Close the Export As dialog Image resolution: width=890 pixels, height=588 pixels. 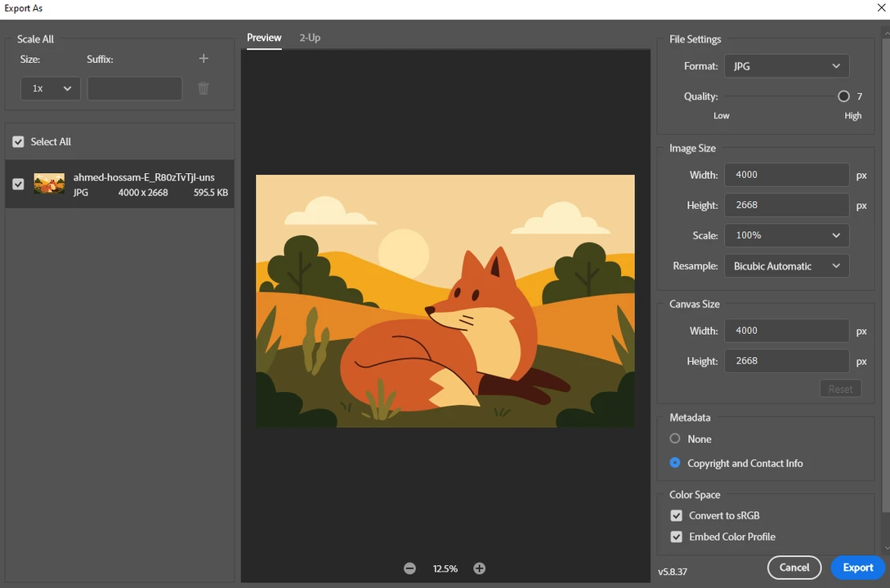[x=882, y=8]
